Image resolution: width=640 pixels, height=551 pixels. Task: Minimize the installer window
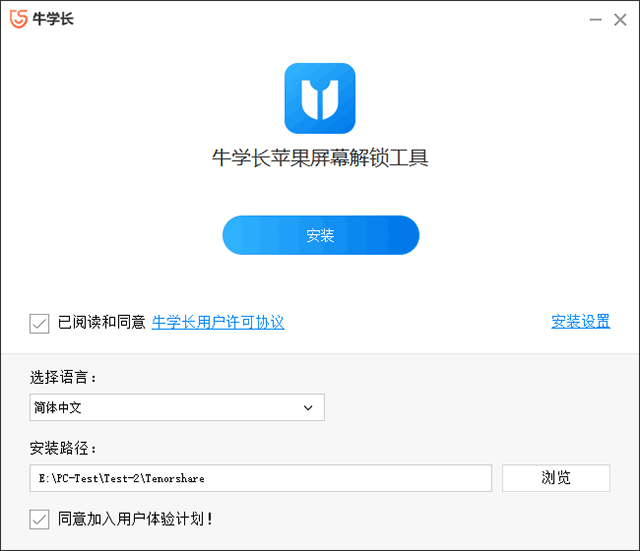pyautogui.click(x=596, y=20)
